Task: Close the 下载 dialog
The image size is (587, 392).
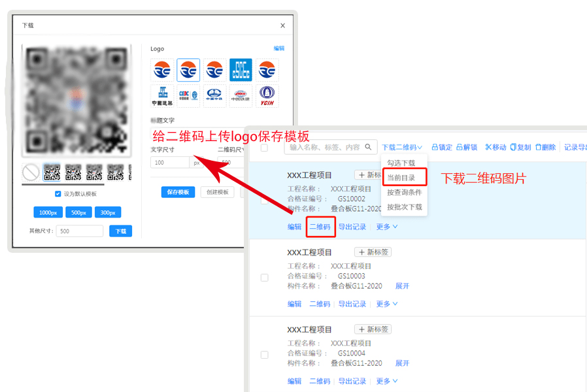Action: click(x=282, y=25)
